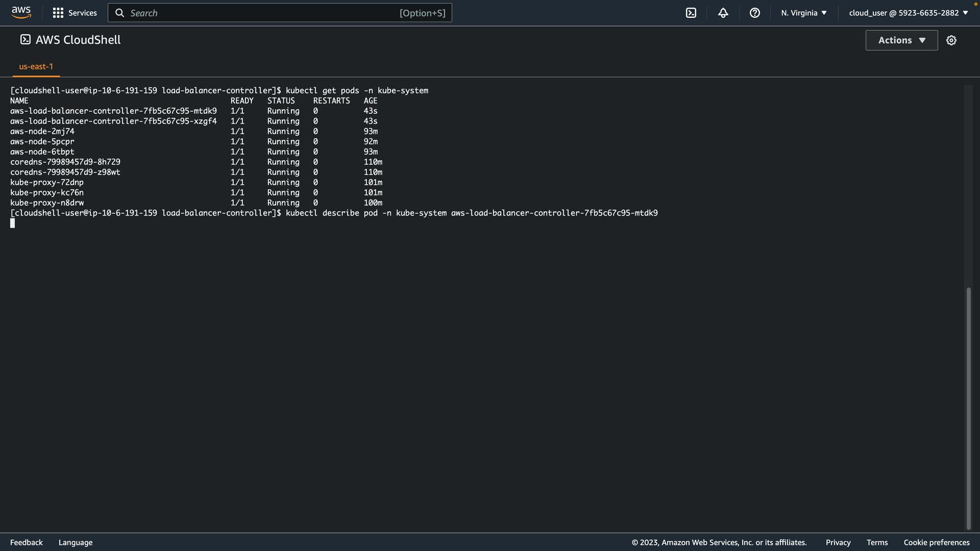
Task: Open Cookie preferences
Action: (936, 542)
